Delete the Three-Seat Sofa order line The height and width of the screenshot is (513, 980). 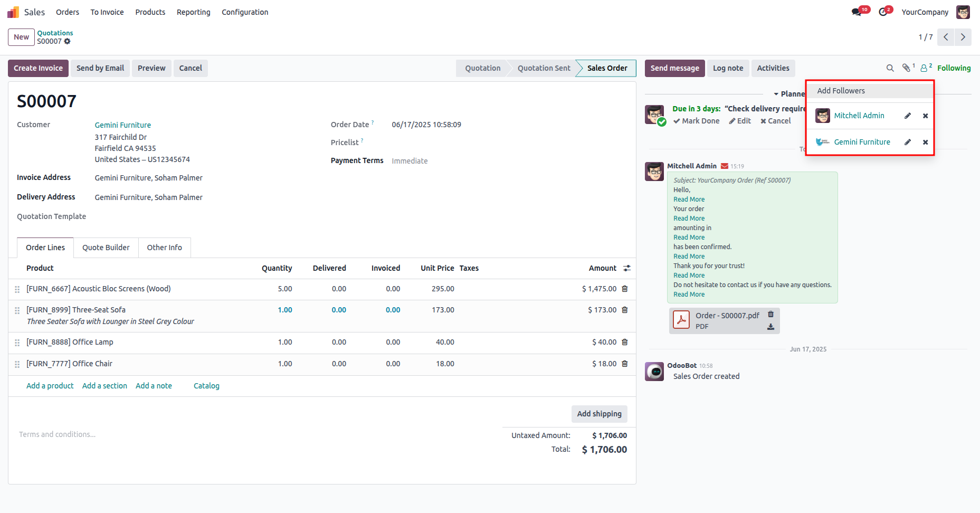pyautogui.click(x=625, y=310)
